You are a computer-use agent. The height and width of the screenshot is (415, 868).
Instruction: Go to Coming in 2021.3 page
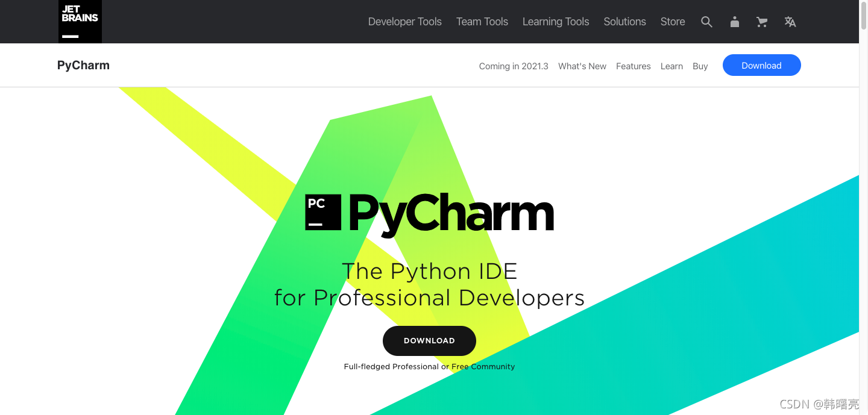(x=514, y=66)
